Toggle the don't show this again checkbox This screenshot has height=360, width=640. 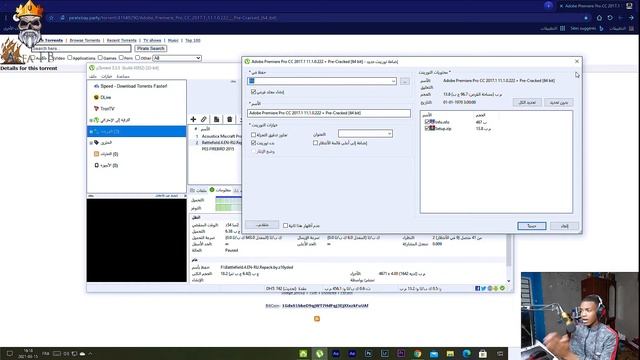pyautogui.click(x=285, y=225)
